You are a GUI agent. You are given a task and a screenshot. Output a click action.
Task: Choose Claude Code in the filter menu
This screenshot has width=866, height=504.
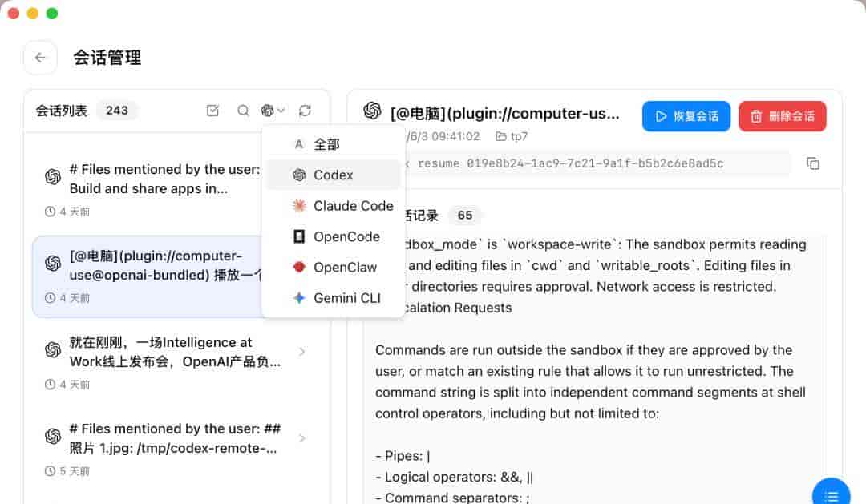[333, 206]
